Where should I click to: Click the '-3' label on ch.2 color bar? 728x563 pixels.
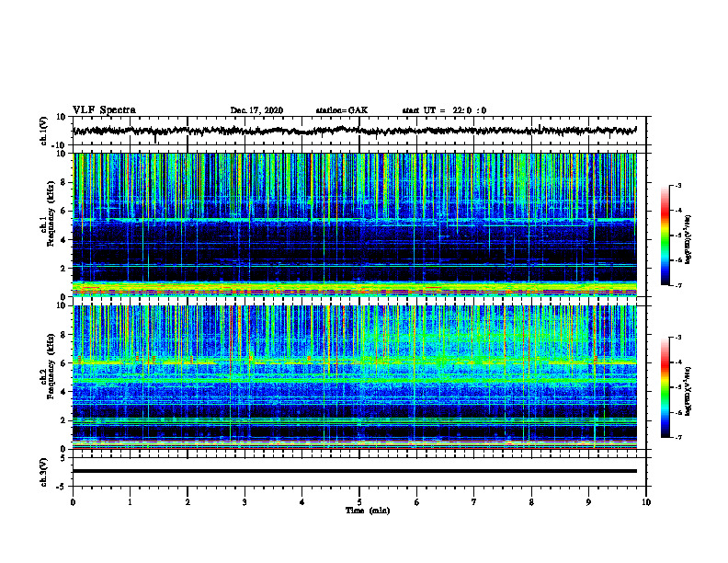pos(677,338)
